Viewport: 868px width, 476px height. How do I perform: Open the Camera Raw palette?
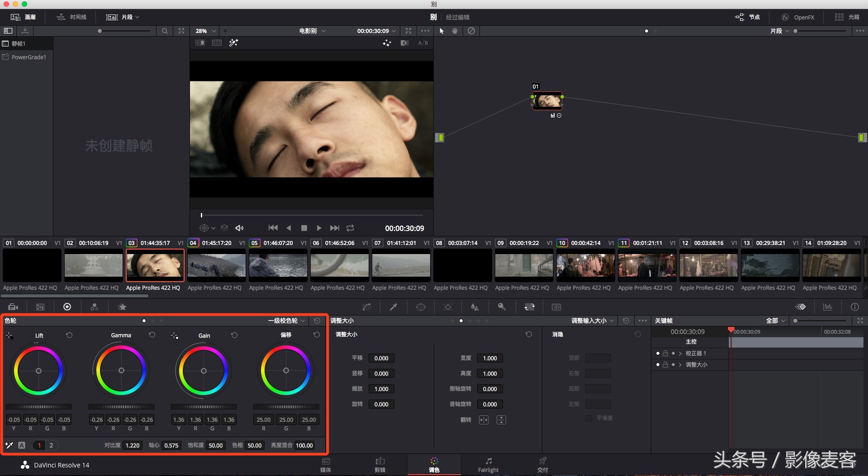click(13, 307)
